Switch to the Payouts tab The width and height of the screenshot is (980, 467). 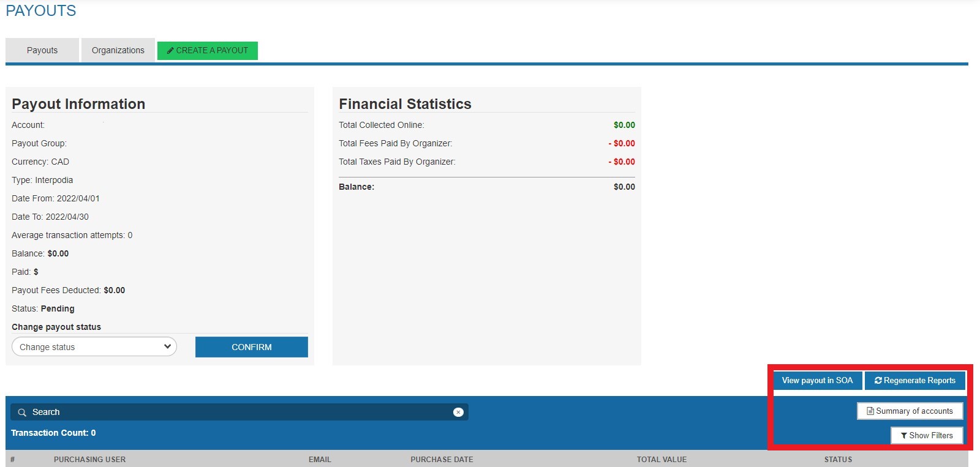42,50
